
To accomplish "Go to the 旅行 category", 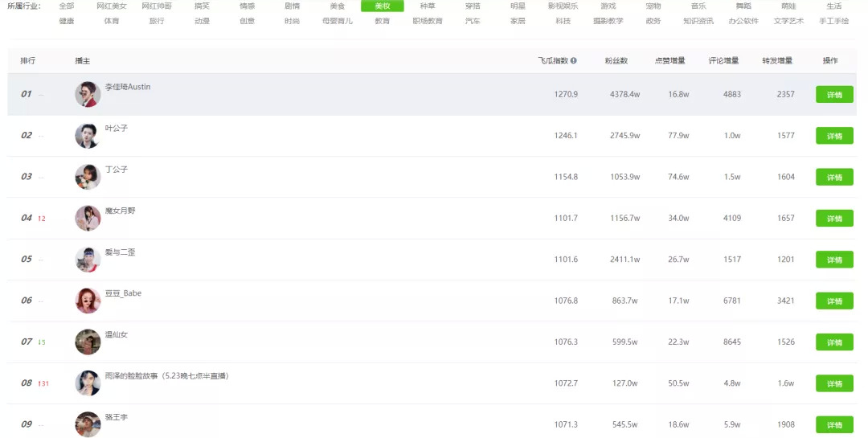I will 157,21.
